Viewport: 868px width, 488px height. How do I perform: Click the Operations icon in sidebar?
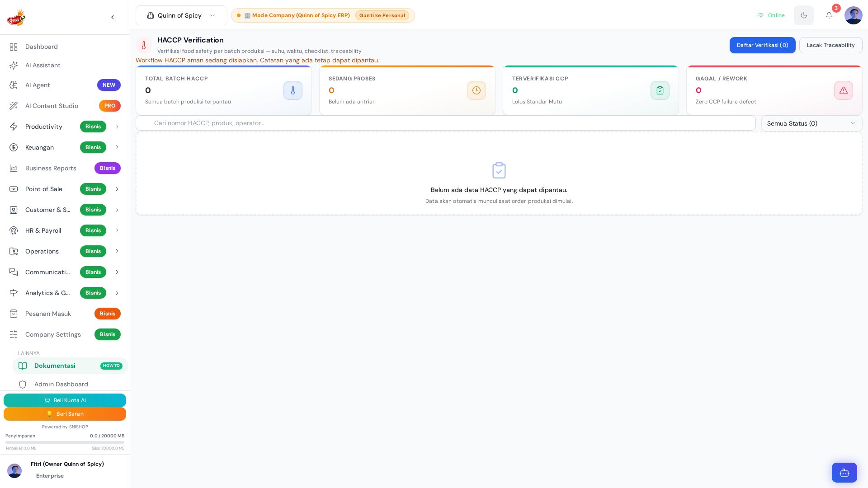[x=14, y=251]
